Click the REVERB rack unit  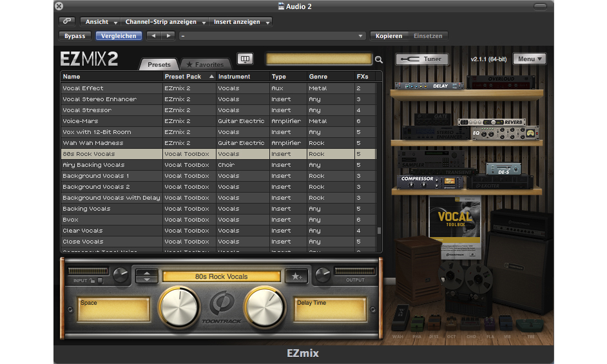492,122
